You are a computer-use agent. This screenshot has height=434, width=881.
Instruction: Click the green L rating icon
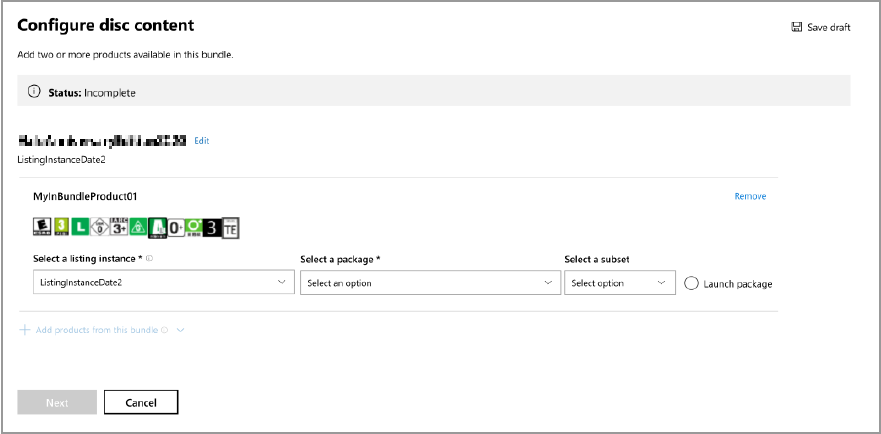pos(79,227)
